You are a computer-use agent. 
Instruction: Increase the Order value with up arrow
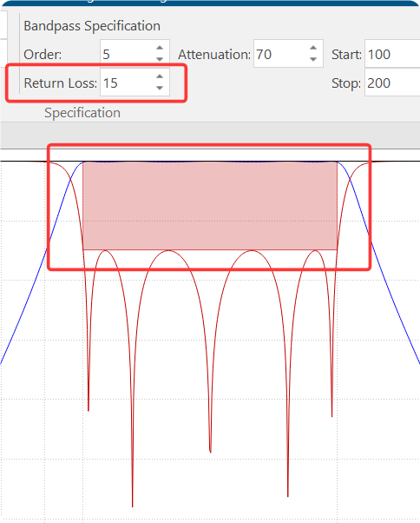coord(160,48)
